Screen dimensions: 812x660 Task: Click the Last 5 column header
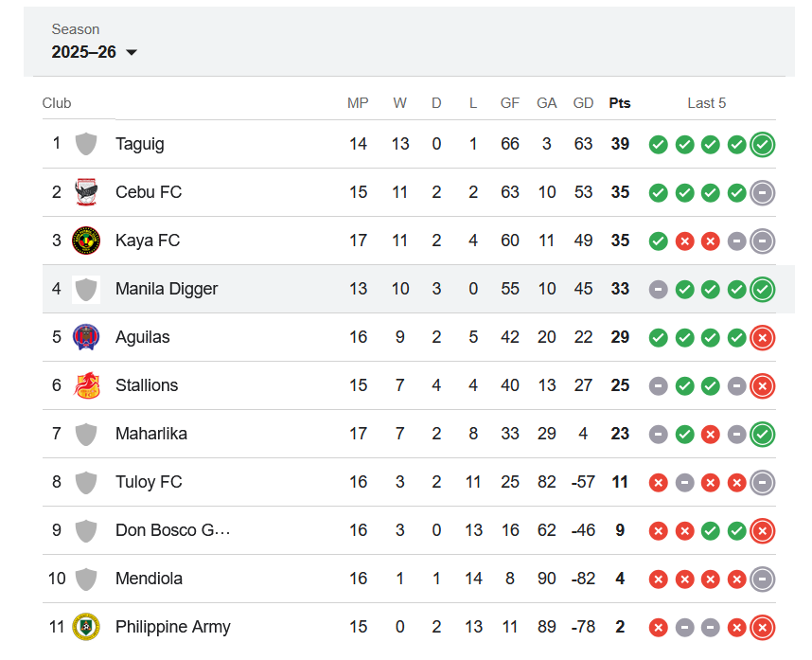click(706, 103)
